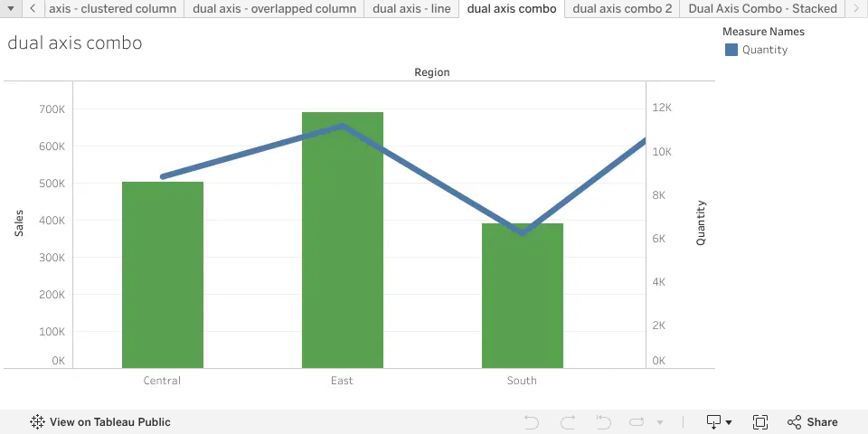The width and height of the screenshot is (868, 434).
Task: Click the Central green bar
Action: [x=162, y=275]
